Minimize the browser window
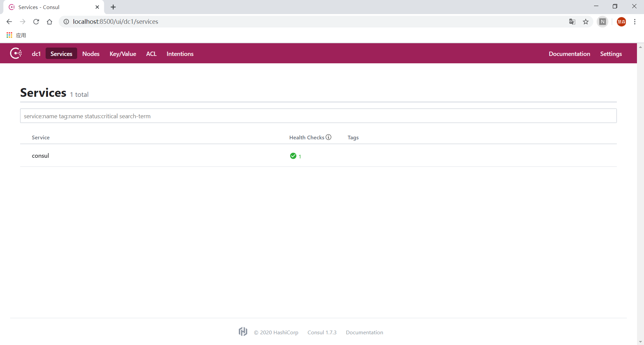The image size is (644, 345). 596,6
